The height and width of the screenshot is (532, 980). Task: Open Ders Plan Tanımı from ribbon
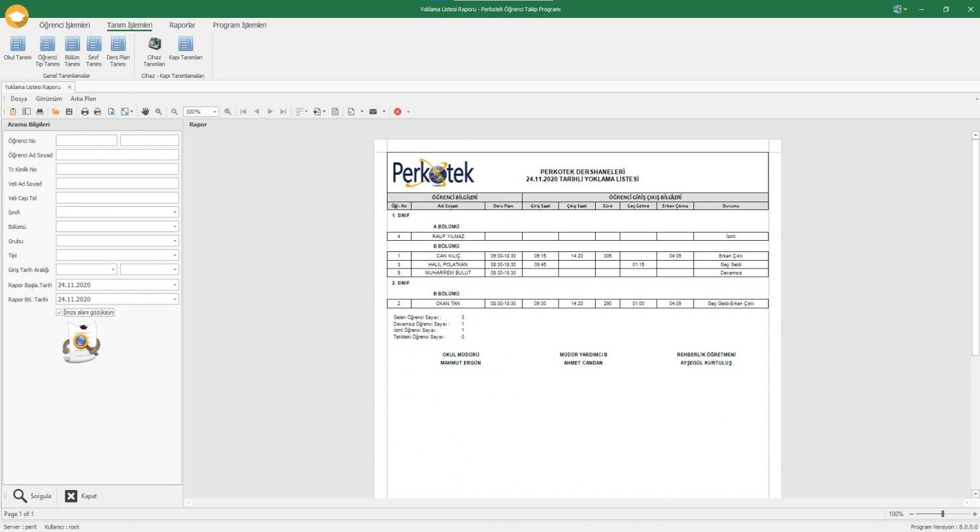pyautogui.click(x=118, y=45)
